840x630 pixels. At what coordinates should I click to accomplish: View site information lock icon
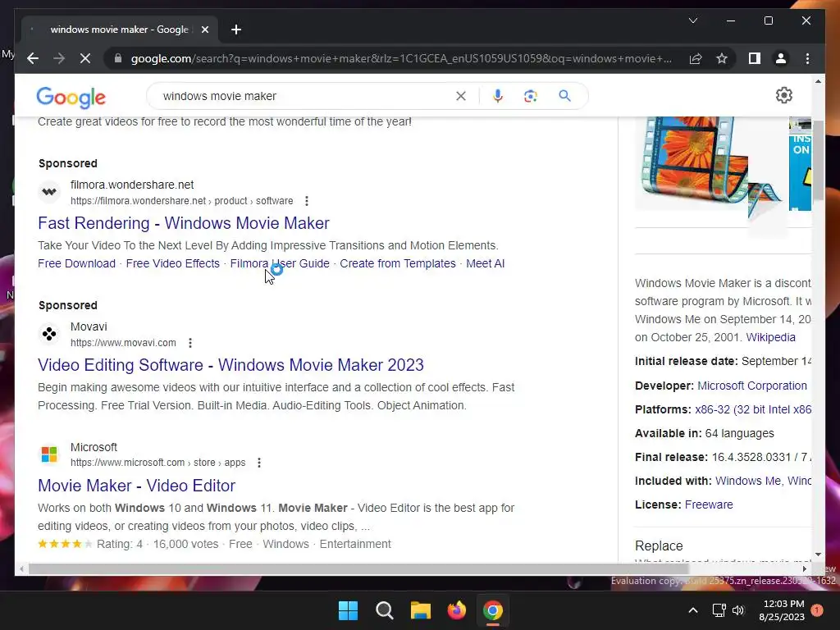tap(118, 58)
